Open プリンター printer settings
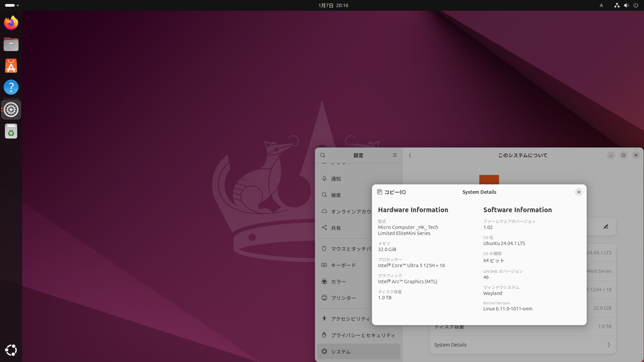This screenshot has width=644, height=362. coord(343,298)
